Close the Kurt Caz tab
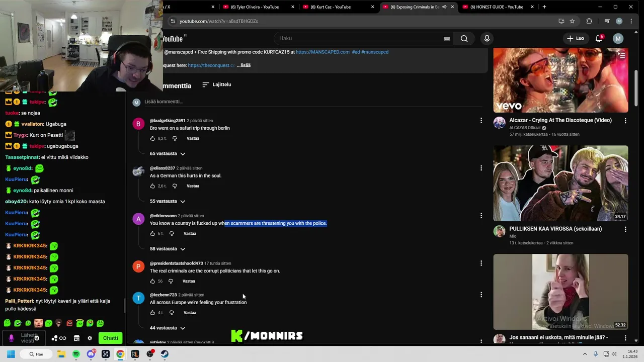The height and width of the screenshot is (362, 644). [x=372, y=7]
